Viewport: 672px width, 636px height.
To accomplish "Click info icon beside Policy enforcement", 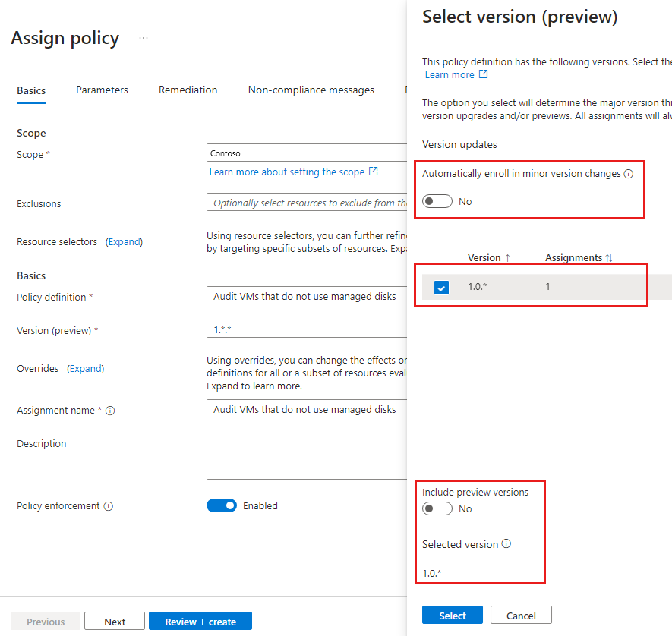I will coord(109,506).
